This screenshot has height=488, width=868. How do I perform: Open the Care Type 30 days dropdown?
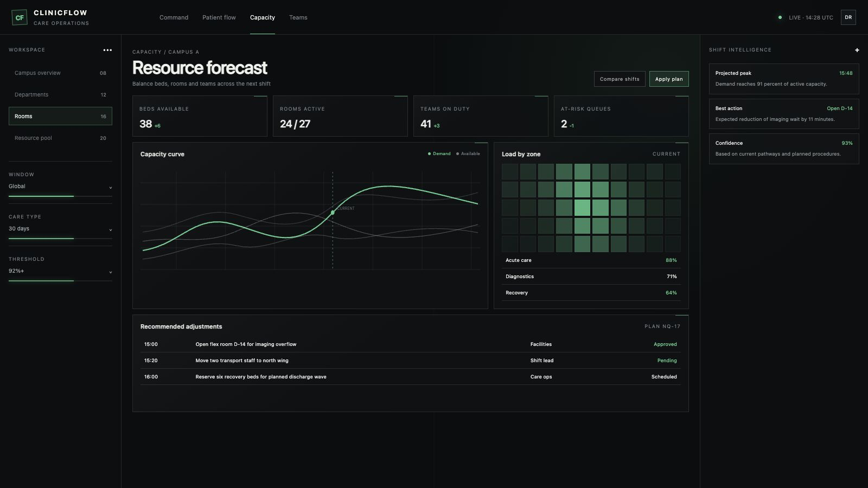(60, 229)
